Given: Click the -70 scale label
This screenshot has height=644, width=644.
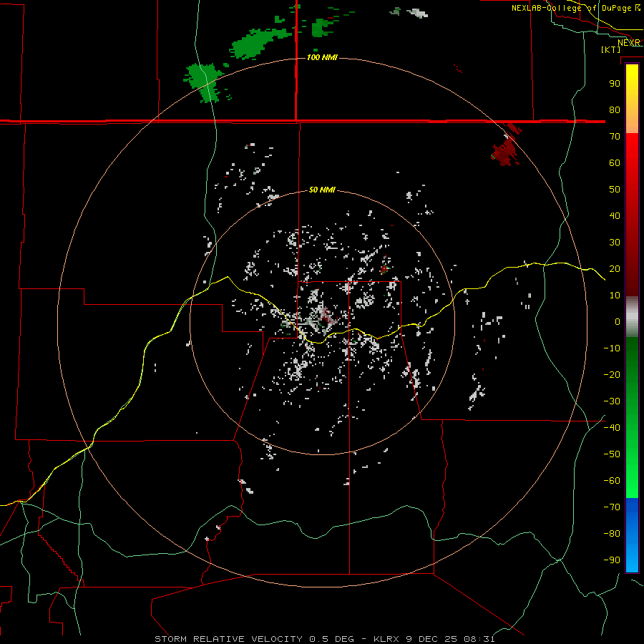Looking at the screenshot, I should point(612,507).
